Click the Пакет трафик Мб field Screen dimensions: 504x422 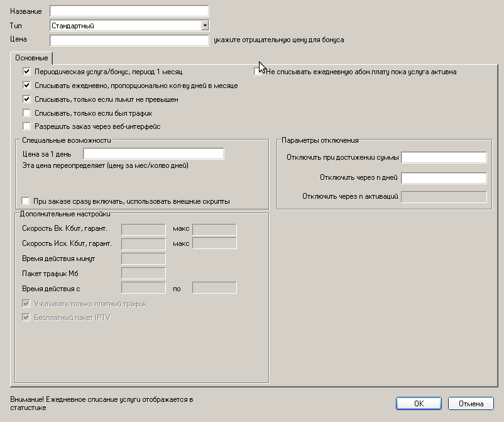tap(143, 273)
